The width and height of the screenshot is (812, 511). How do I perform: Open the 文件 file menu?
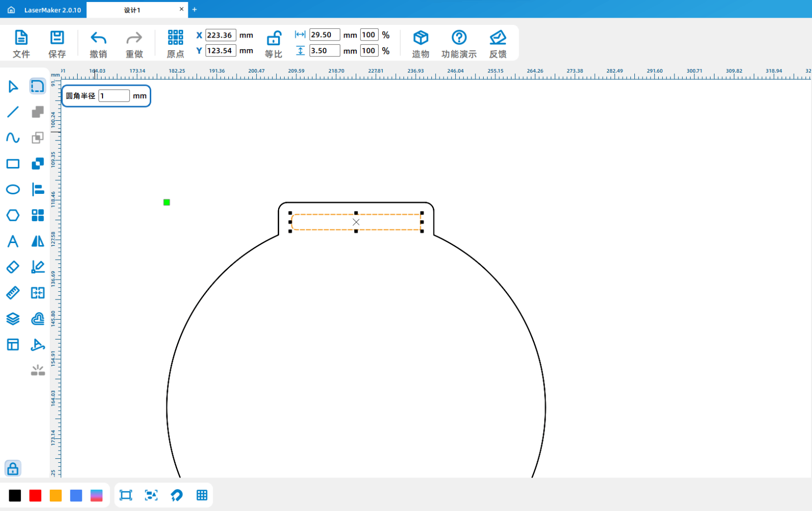[x=21, y=44]
